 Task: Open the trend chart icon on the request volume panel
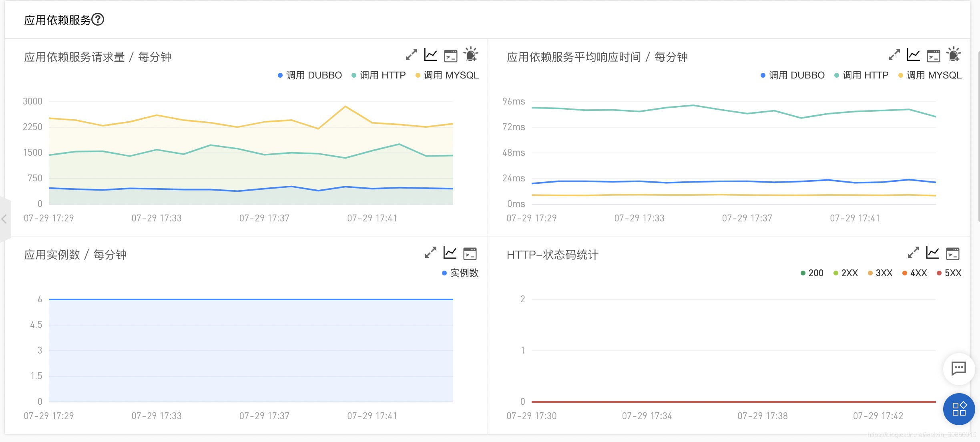430,55
